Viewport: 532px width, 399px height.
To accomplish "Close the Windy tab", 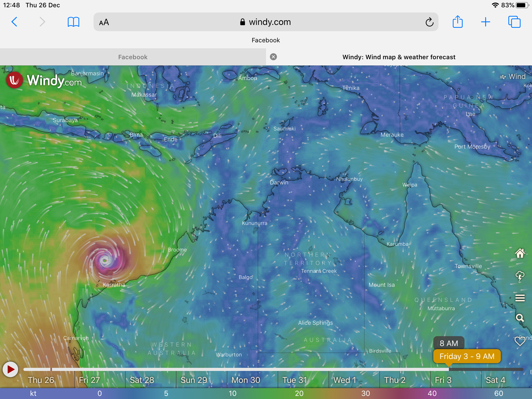I will (273, 57).
